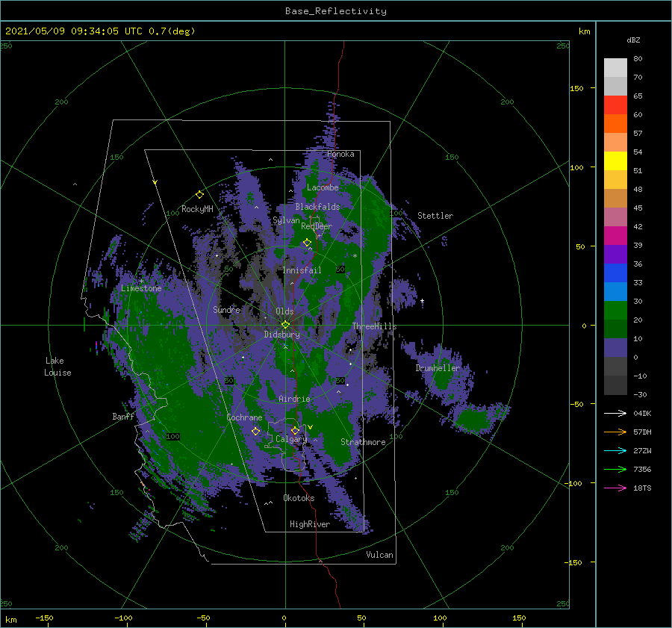Click the RockyMH label
The image size is (672, 628).
click(197, 209)
